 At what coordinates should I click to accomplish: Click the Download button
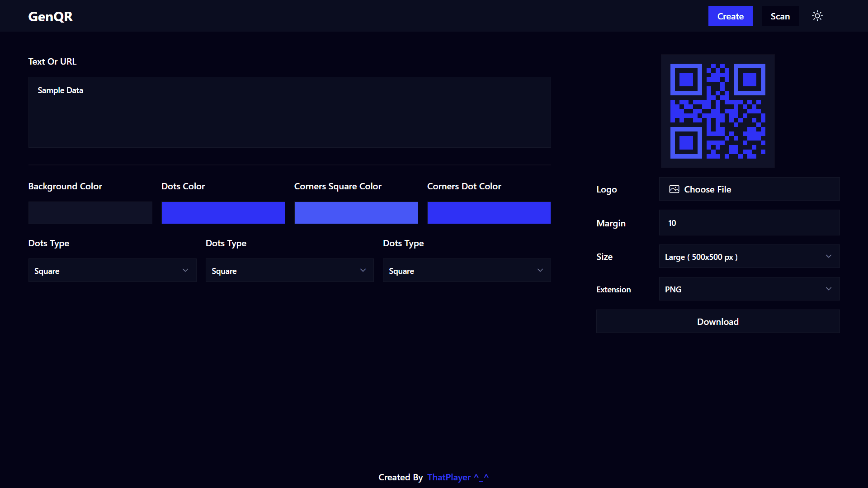coord(718,321)
